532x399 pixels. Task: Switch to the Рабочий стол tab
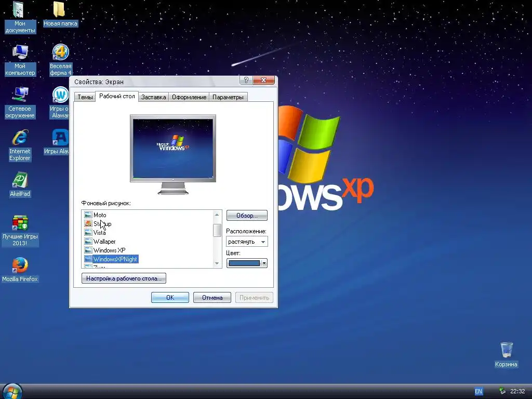117,96
